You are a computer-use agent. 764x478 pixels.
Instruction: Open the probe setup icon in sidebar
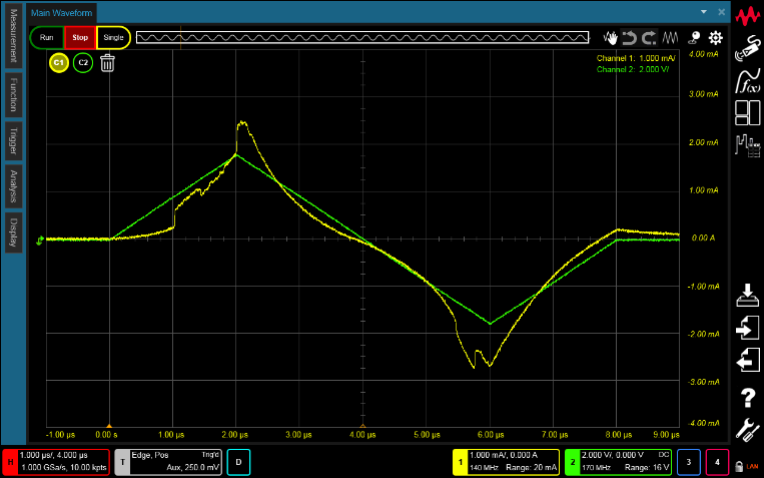pos(748,47)
